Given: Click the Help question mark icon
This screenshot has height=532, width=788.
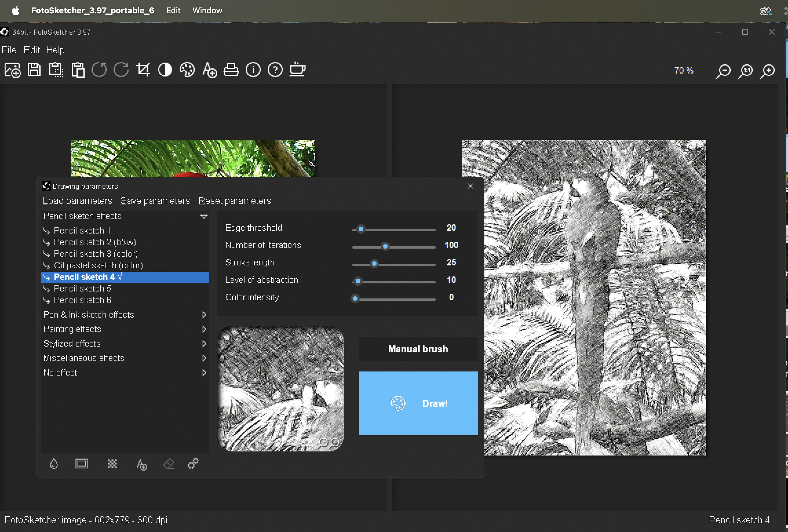Looking at the screenshot, I should tap(275, 70).
